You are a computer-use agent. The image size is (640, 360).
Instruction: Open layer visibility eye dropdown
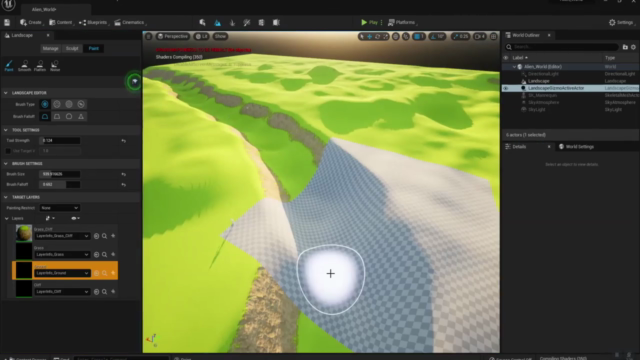click(75, 219)
